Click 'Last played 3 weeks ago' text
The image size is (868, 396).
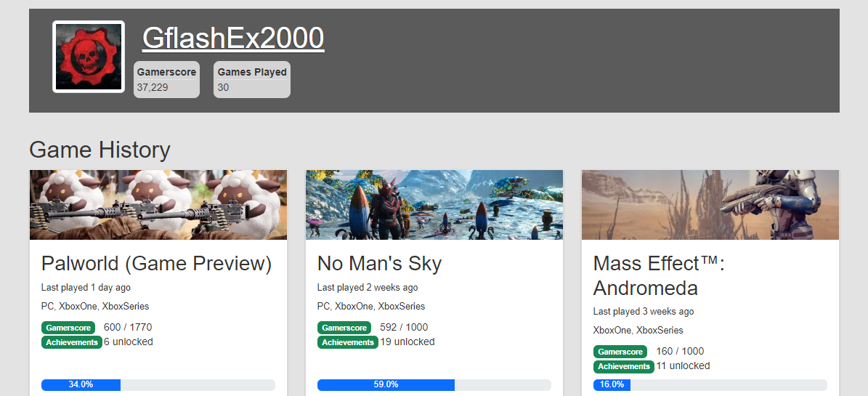(x=644, y=311)
